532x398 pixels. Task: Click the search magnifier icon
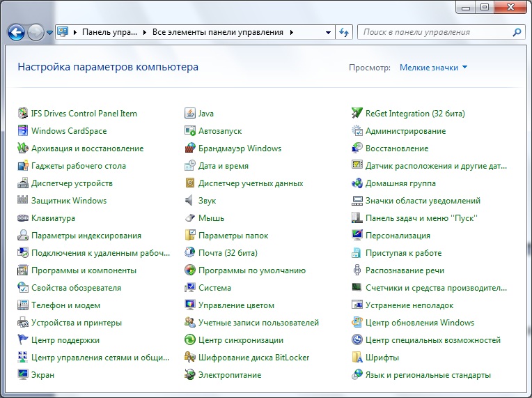tap(517, 32)
